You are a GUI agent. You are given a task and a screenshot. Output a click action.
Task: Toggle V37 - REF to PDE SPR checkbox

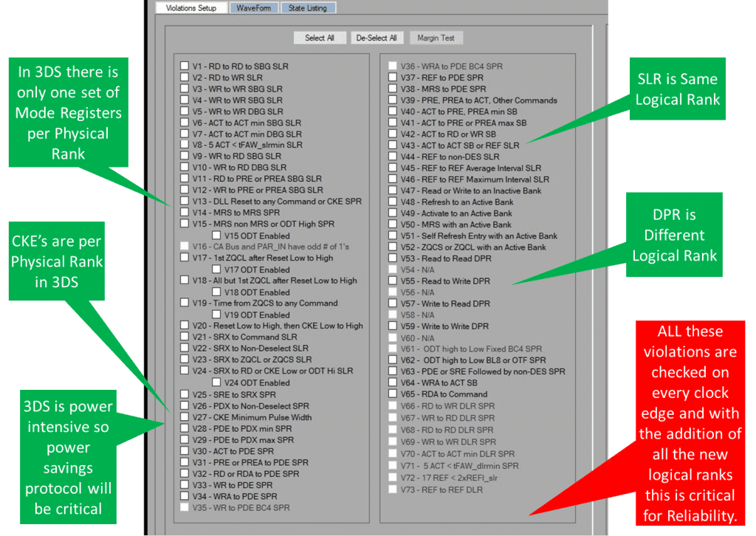tap(394, 77)
